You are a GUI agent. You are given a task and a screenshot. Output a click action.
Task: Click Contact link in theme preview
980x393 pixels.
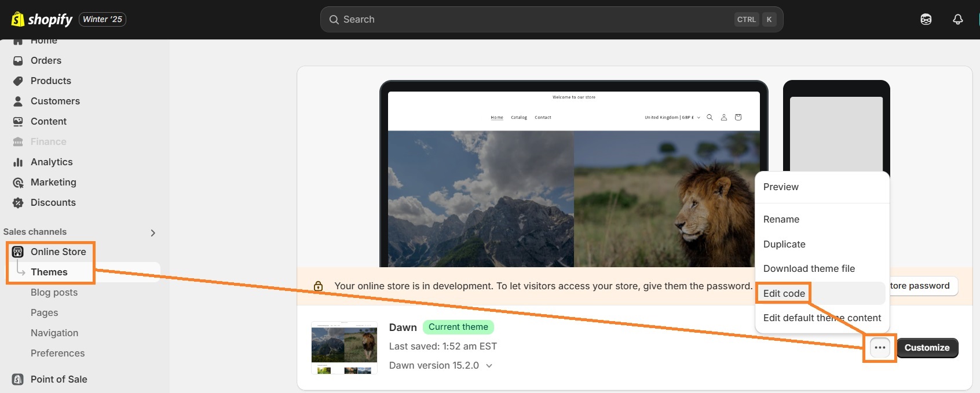coord(543,117)
